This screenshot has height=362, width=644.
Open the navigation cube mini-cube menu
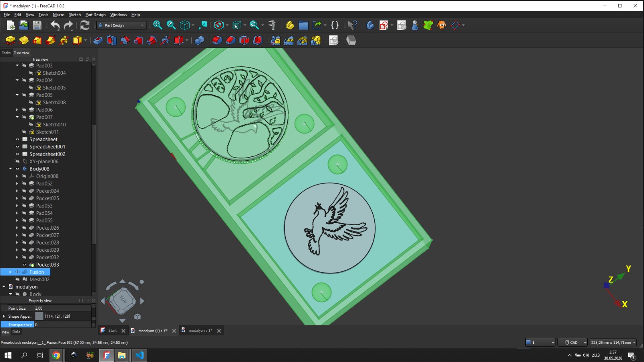[137, 317]
